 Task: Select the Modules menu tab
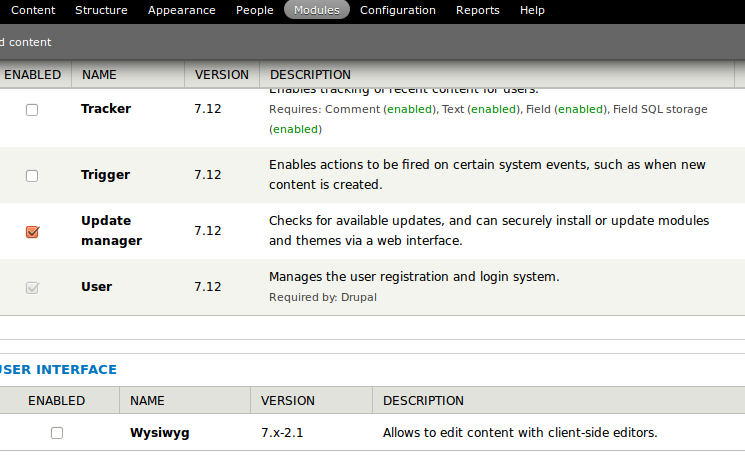pyautogui.click(x=316, y=10)
